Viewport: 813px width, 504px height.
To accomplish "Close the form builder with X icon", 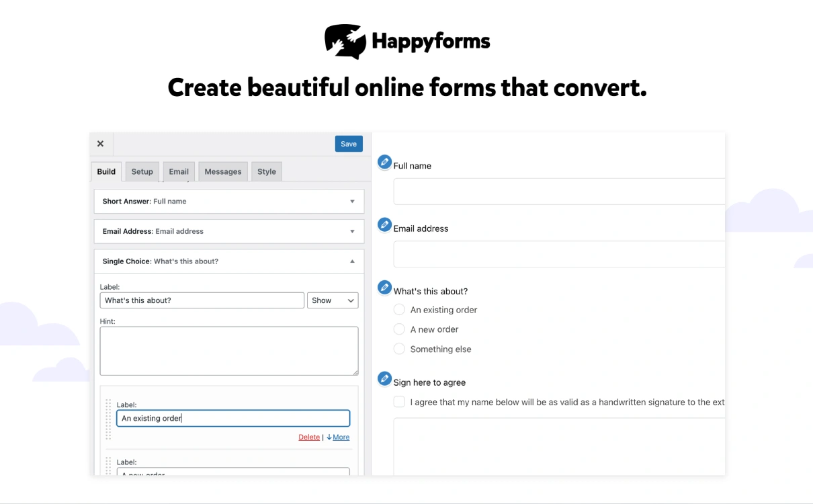I will click(x=101, y=144).
